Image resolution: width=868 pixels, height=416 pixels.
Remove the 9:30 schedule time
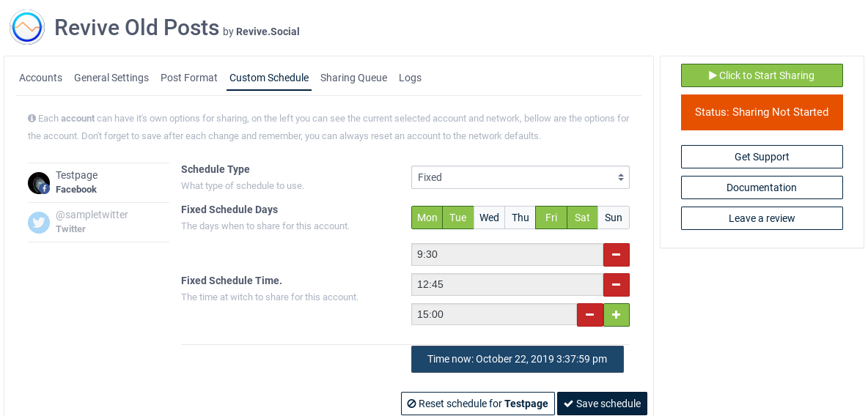pos(616,255)
